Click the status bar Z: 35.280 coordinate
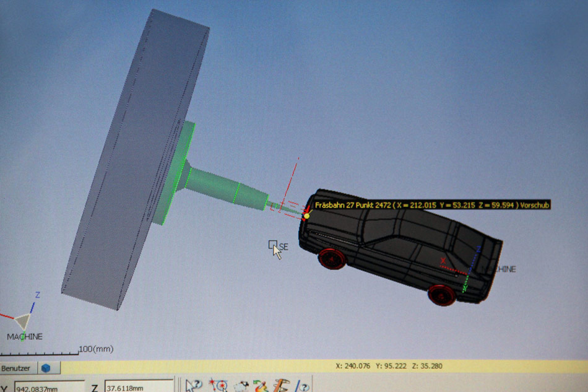Viewport: 588px width, 392px height. tap(427, 366)
